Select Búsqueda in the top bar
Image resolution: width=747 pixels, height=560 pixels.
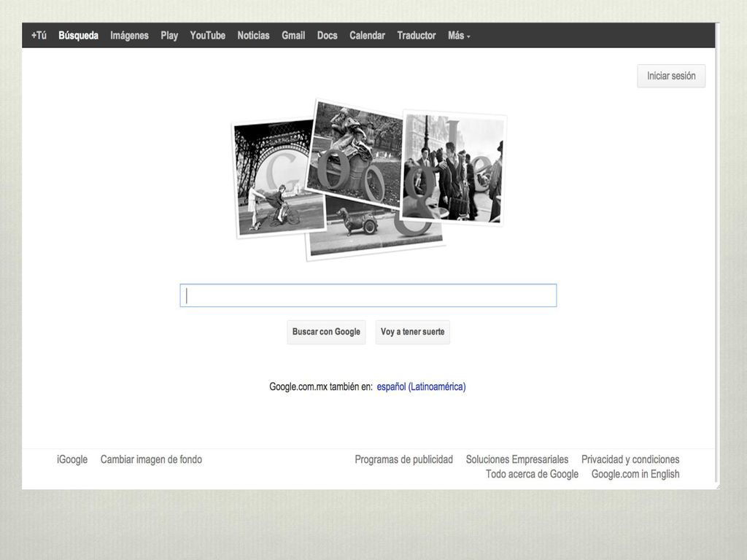tap(78, 36)
